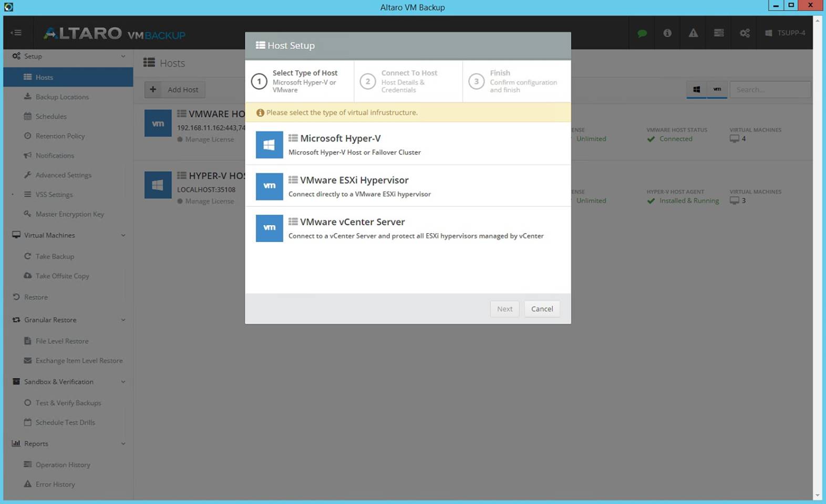Image resolution: width=826 pixels, height=504 pixels.
Task: Collapse the Sandbox & Verification section chevron
Action: pyautogui.click(x=123, y=382)
